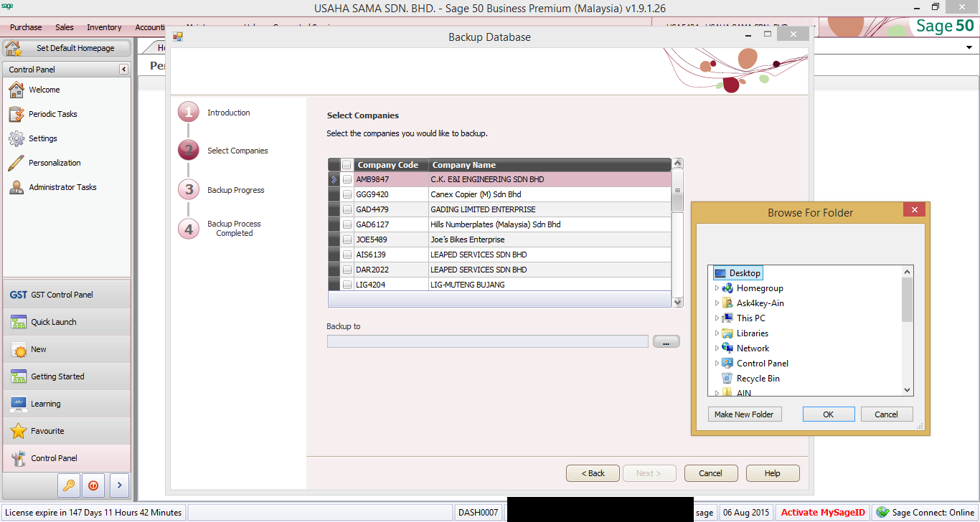This screenshot has width=980, height=522.
Task: Confirm folder selection with OK
Action: click(829, 414)
